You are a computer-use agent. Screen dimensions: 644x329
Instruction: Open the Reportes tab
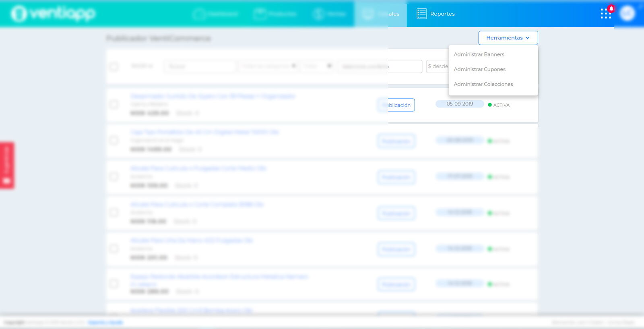point(436,14)
